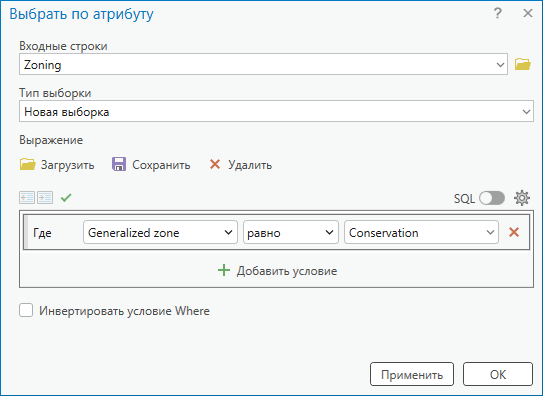Click the OK button
The height and width of the screenshot is (396, 543).
(498, 374)
